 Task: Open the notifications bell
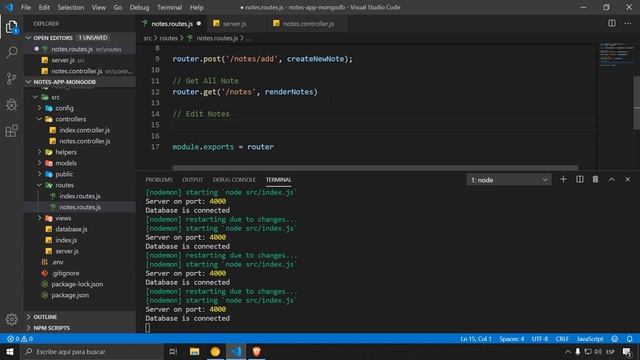[x=629, y=339]
